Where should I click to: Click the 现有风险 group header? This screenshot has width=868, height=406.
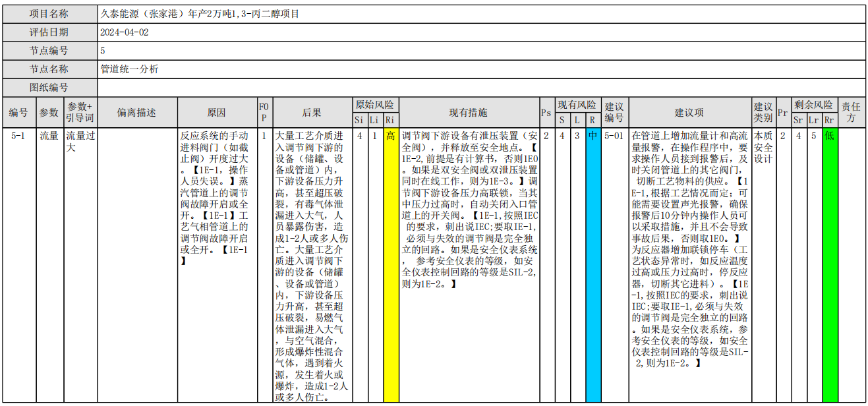click(577, 105)
